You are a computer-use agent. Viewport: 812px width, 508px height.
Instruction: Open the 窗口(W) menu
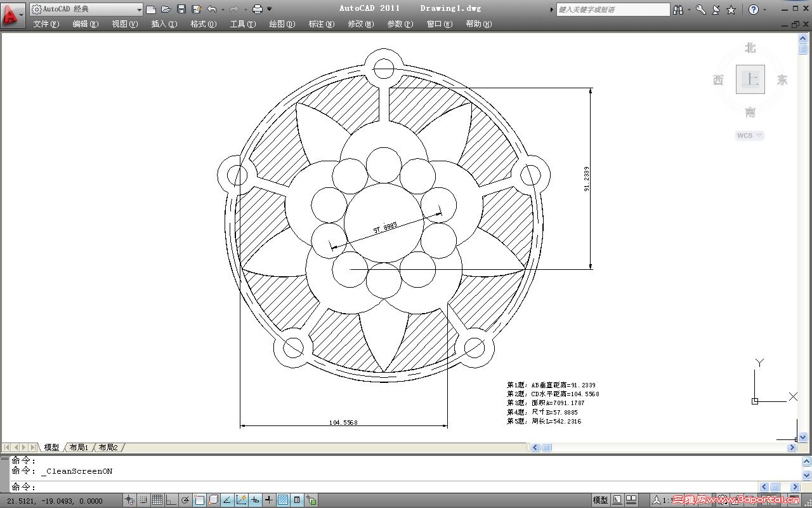click(439, 24)
